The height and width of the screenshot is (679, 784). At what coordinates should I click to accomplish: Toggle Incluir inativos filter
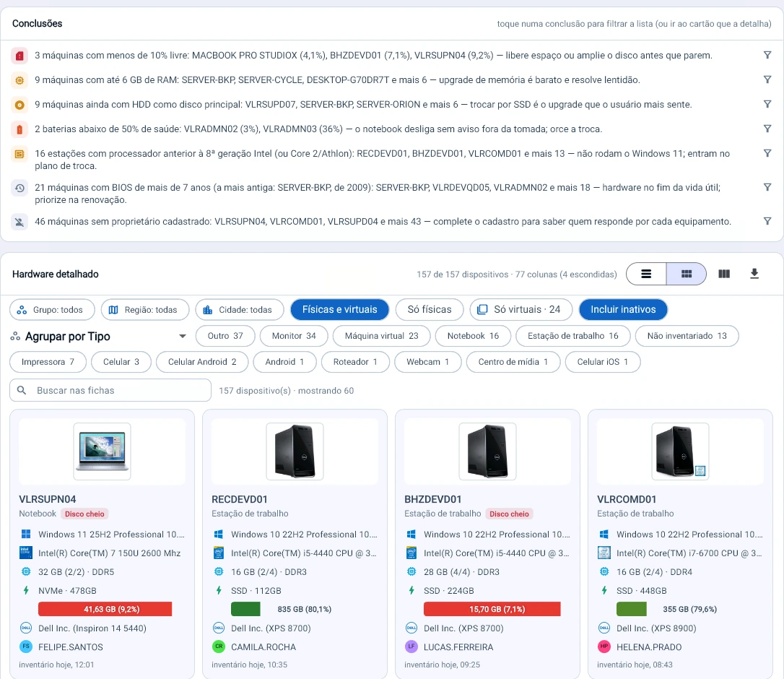click(623, 309)
